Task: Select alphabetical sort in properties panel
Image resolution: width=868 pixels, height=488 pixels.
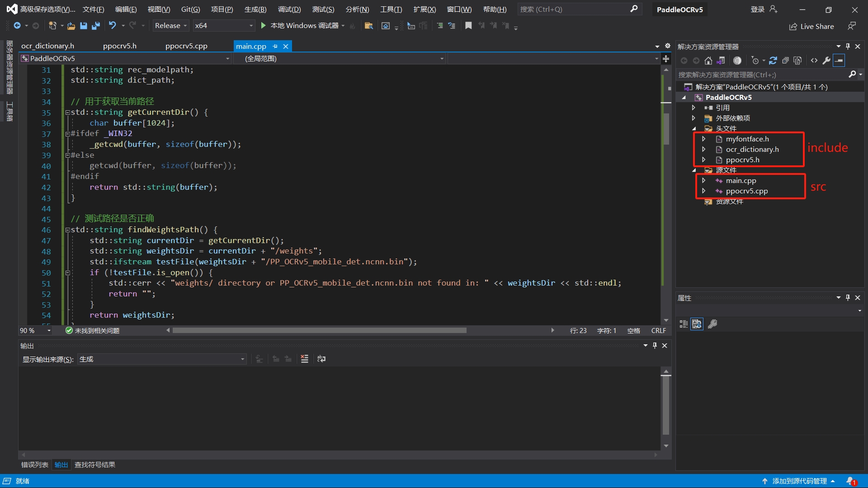Action: pyautogui.click(x=697, y=324)
